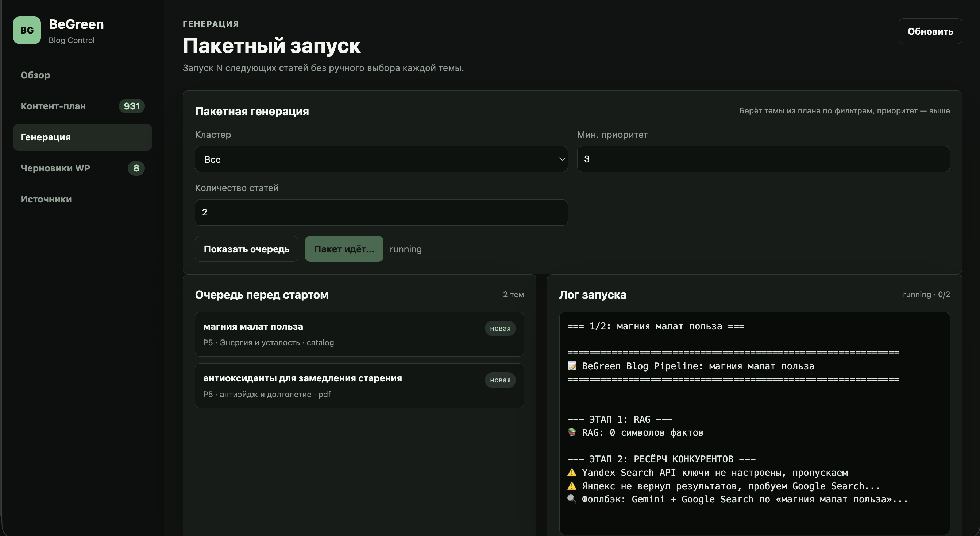
Task: Click новая badge on магния малат card
Action: (500, 329)
